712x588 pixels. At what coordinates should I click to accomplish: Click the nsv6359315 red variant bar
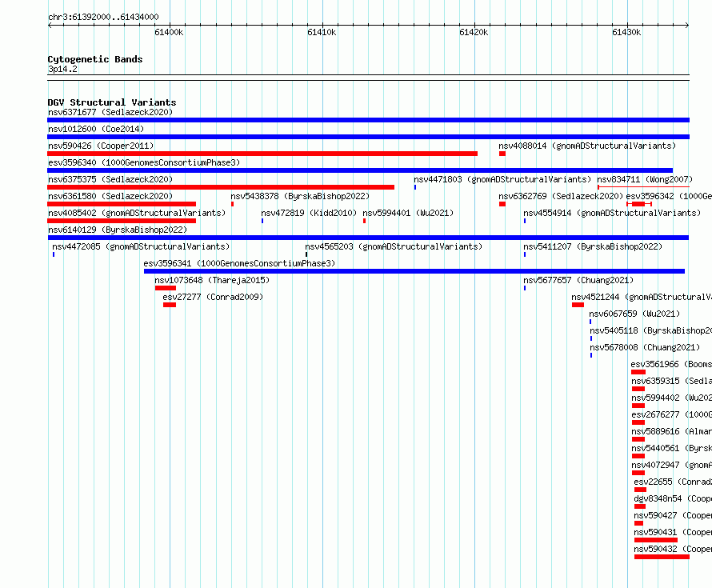click(638, 389)
